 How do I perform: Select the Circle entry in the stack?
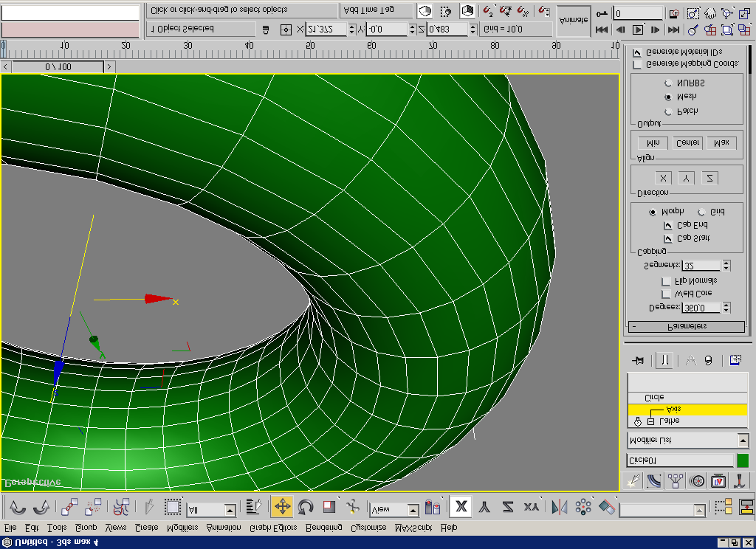pos(687,398)
